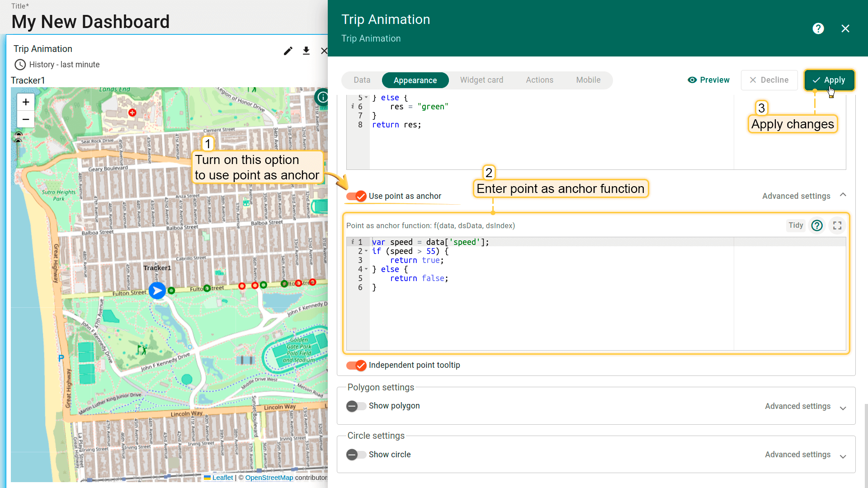Image resolution: width=868 pixels, height=488 pixels.
Task: Click the 'return false;' code line
Action: 419,278
